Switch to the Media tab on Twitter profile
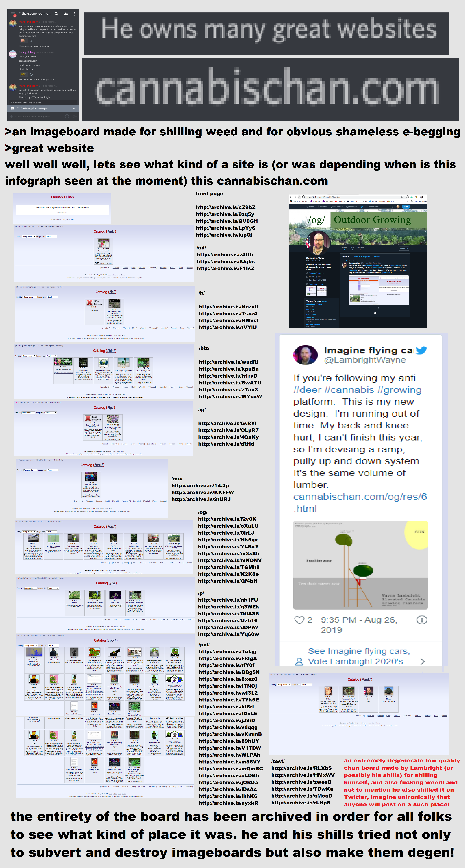Viewport: 465px width, 868px height. tap(377, 256)
